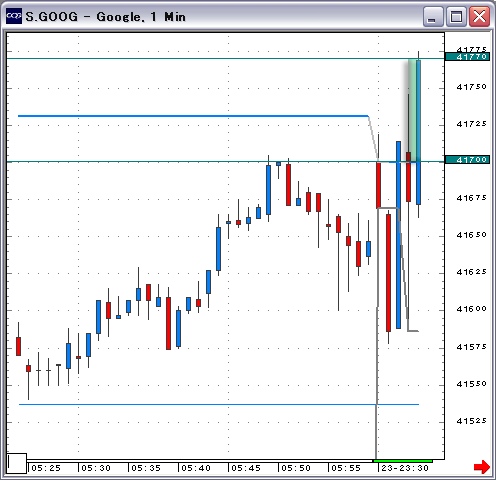Screen dimensions: 496x480
Task: Close the S.GOOG chart window
Action: point(479,16)
